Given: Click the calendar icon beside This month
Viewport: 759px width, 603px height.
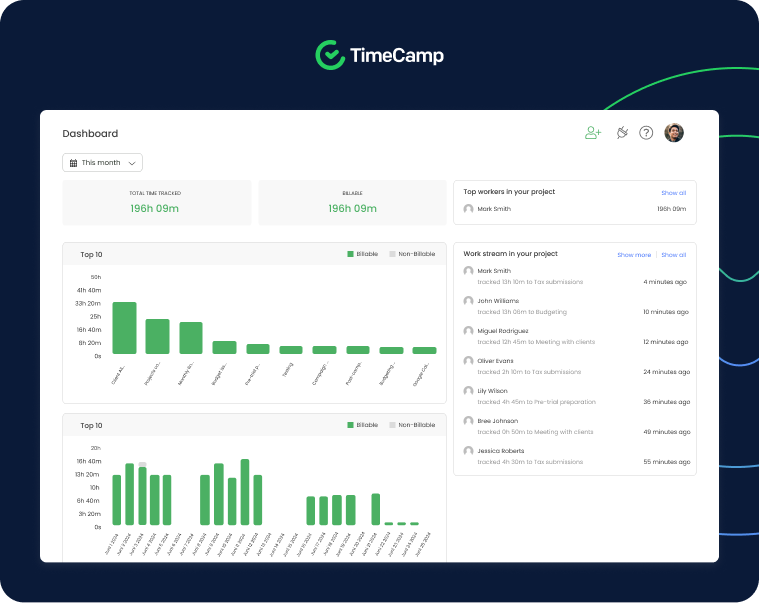Looking at the screenshot, I should (73, 162).
